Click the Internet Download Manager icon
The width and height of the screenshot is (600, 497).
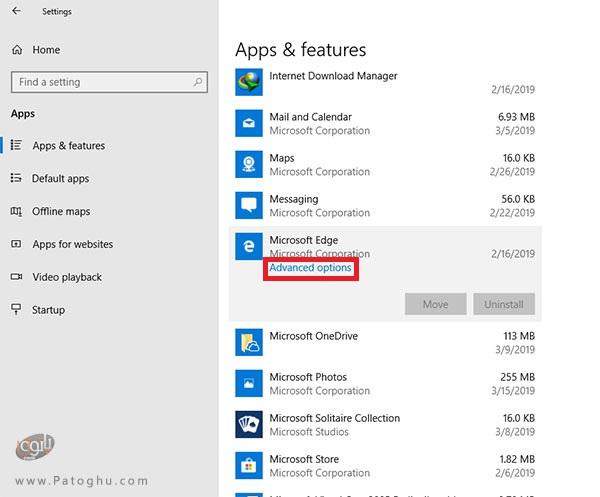tap(249, 82)
